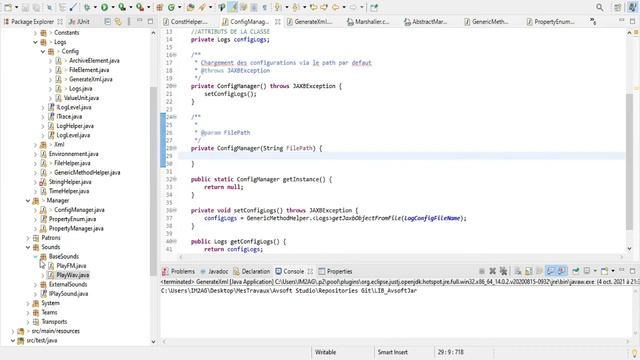Click the Open Console icon

coord(604,271)
